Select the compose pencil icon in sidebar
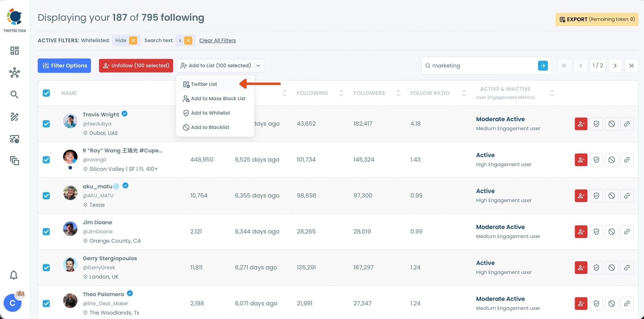The width and height of the screenshot is (644, 319). pyautogui.click(x=14, y=117)
